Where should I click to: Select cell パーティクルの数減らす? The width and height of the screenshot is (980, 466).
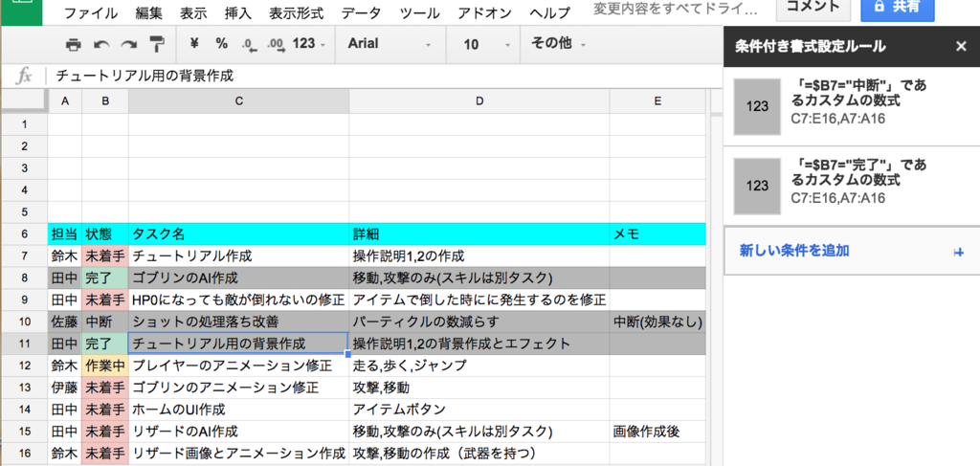[x=479, y=322]
